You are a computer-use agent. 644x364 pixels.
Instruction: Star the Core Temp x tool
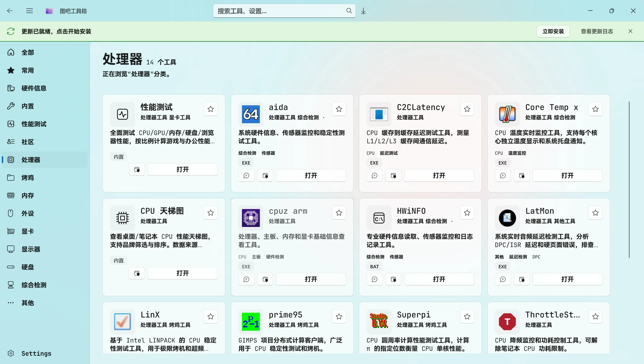(x=595, y=109)
